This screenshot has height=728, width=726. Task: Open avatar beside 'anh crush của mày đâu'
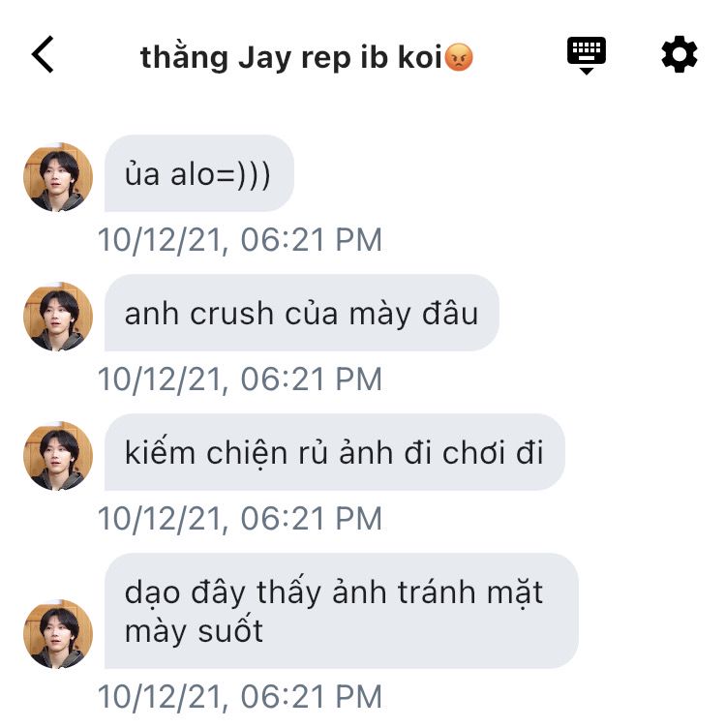(x=58, y=317)
